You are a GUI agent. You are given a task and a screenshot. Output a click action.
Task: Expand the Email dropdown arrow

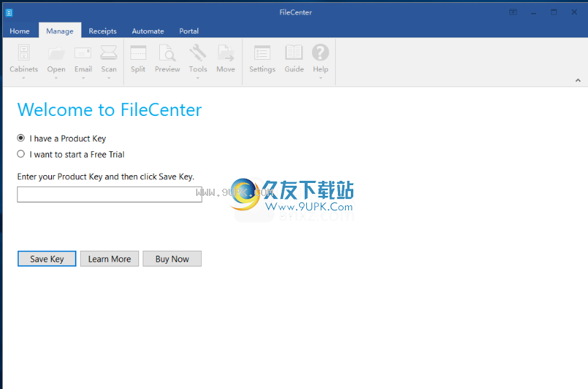84,78
